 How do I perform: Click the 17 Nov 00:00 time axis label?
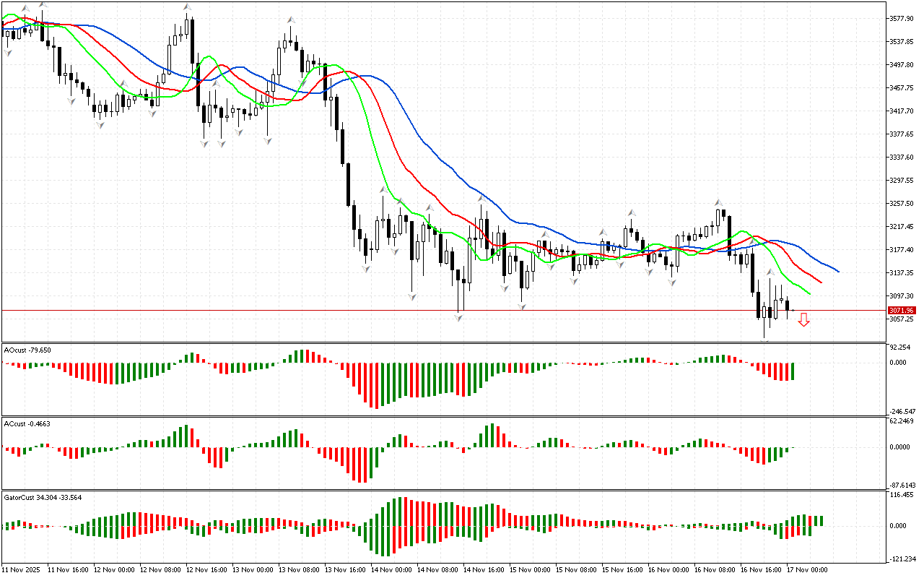(807, 570)
